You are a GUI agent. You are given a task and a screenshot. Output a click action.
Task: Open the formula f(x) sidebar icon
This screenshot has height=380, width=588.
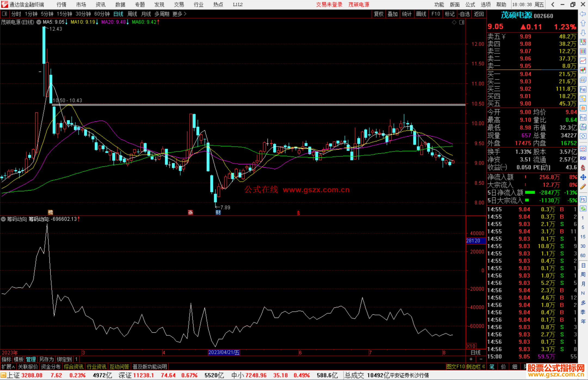pos(583,127)
